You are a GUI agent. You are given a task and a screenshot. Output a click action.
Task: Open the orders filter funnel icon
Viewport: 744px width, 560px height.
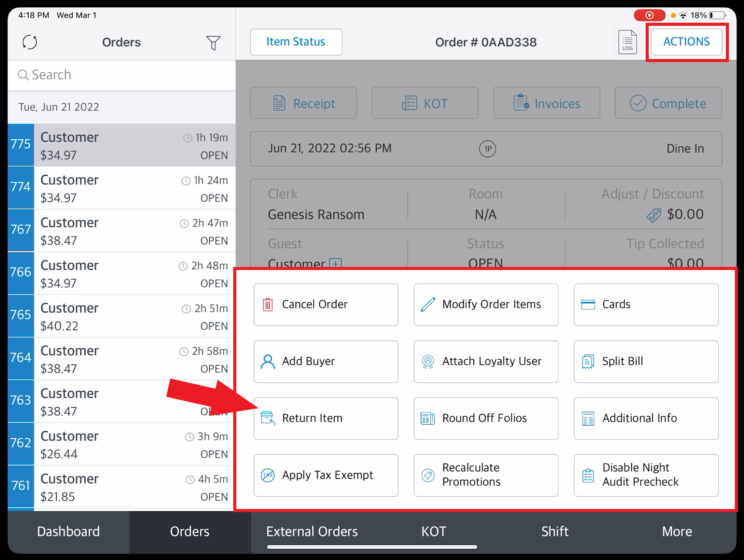click(x=213, y=43)
